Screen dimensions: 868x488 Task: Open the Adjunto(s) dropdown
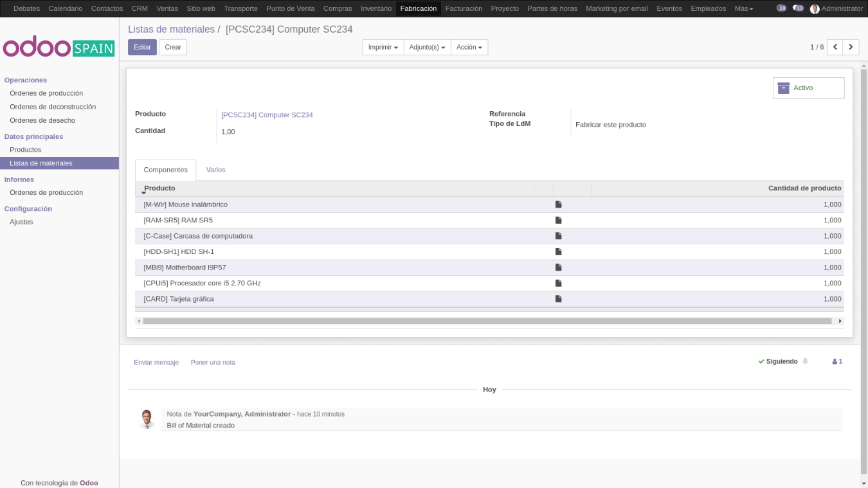tap(427, 47)
